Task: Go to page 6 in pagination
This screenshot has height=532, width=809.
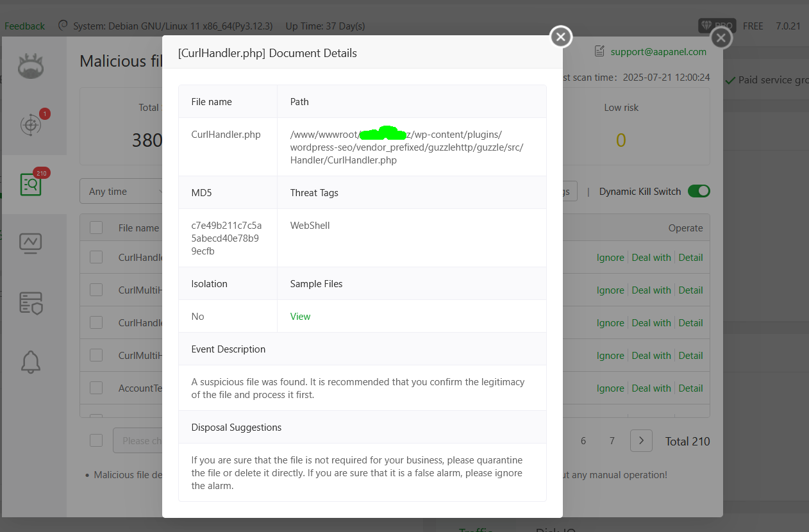Action: tap(583, 440)
